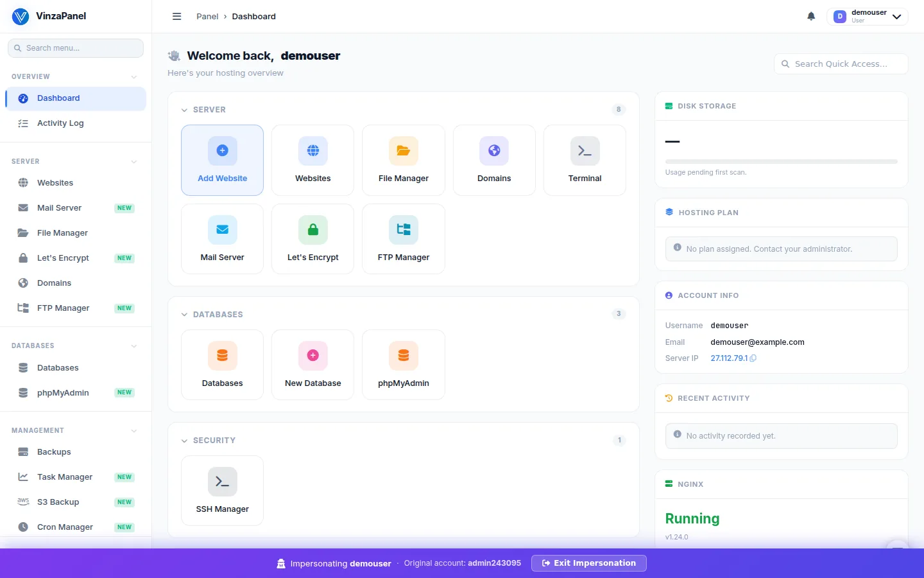Open Mail Server sidebar item
Viewport: 924px width, 578px height.
76,208
